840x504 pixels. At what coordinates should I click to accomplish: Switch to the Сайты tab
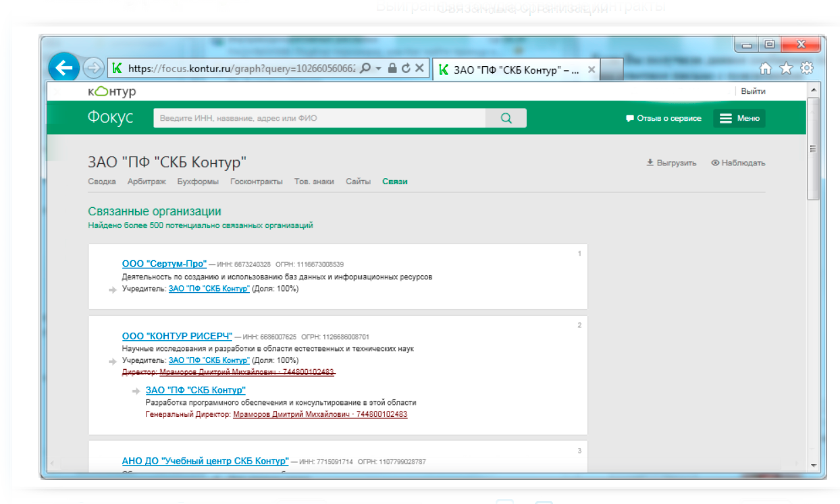[x=358, y=181]
